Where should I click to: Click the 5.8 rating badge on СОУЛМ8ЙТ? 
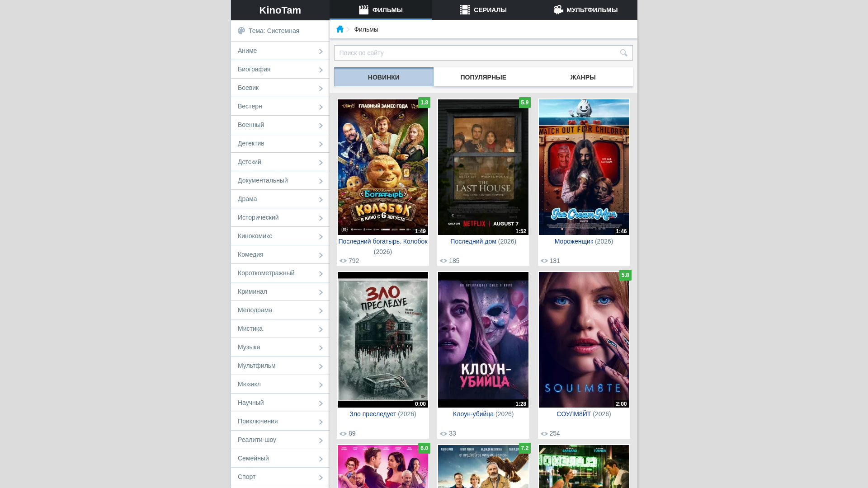[625, 275]
